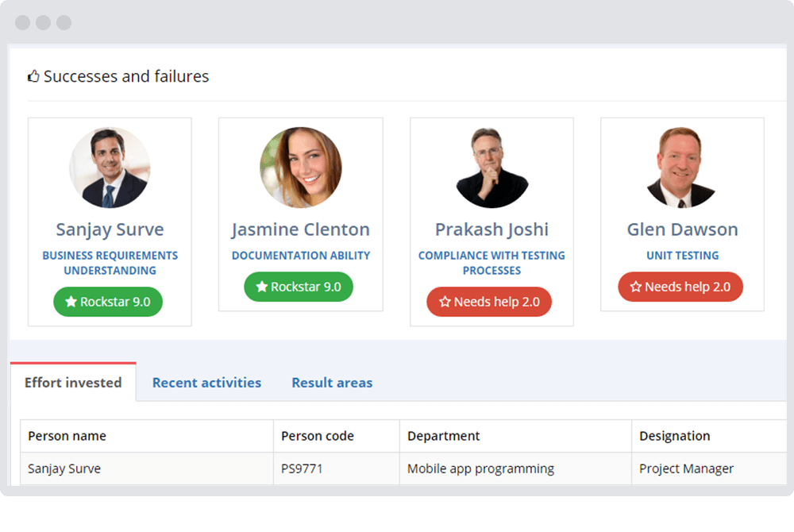Select the Effort invested tab

coord(73,382)
